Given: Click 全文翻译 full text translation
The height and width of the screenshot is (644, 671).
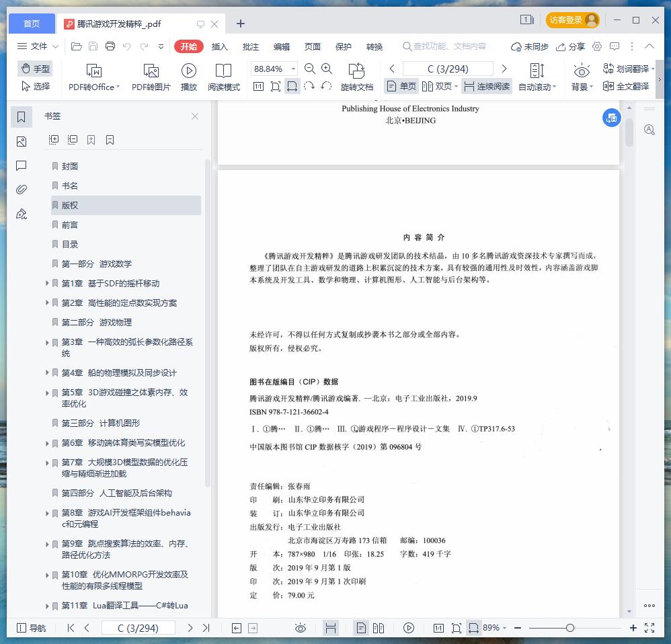Looking at the screenshot, I should (x=626, y=87).
